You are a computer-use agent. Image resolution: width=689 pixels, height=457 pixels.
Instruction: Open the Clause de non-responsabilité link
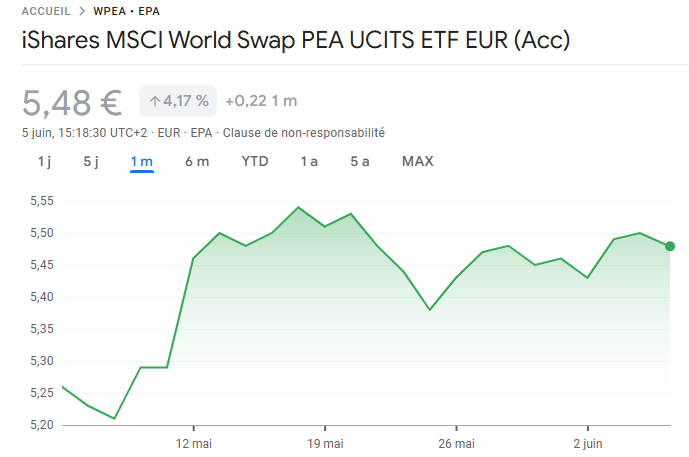click(x=303, y=133)
